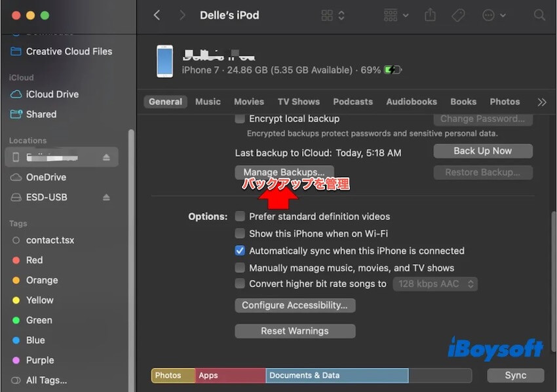Open iCloud Drive in sidebar
The width and height of the screenshot is (557, 392).
[52, 94]
